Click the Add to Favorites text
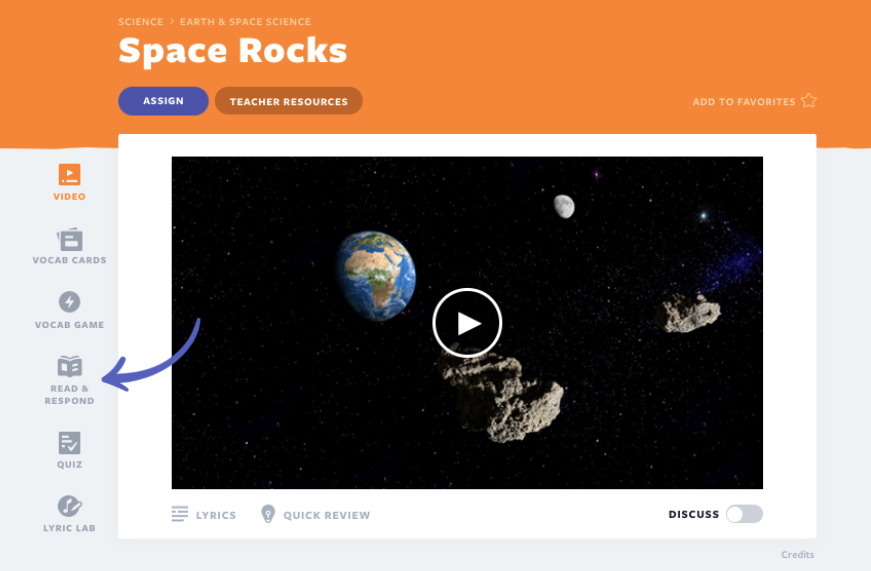The height and width of the screenshot is (571, 871). pyautogui.click(x=744, y=102)
